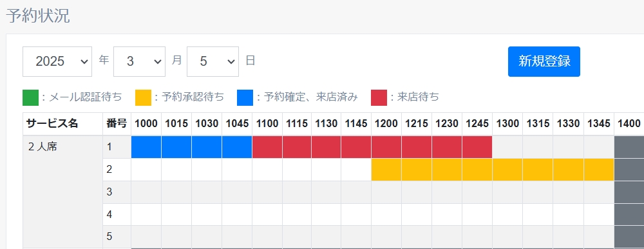The image size is (644, 249).
Task: Click the サービス名 column header
Action: click(63, 123)
